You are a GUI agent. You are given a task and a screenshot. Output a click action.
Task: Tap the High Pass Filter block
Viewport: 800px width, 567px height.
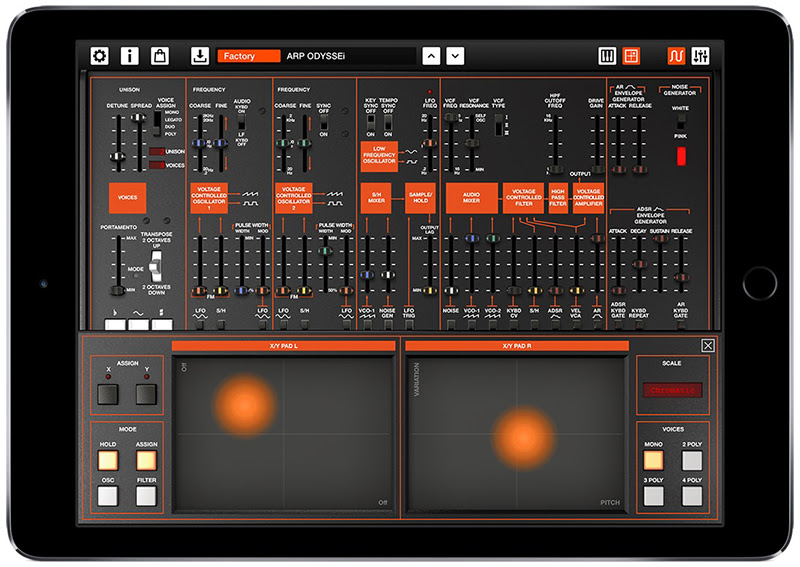[558, 198]
